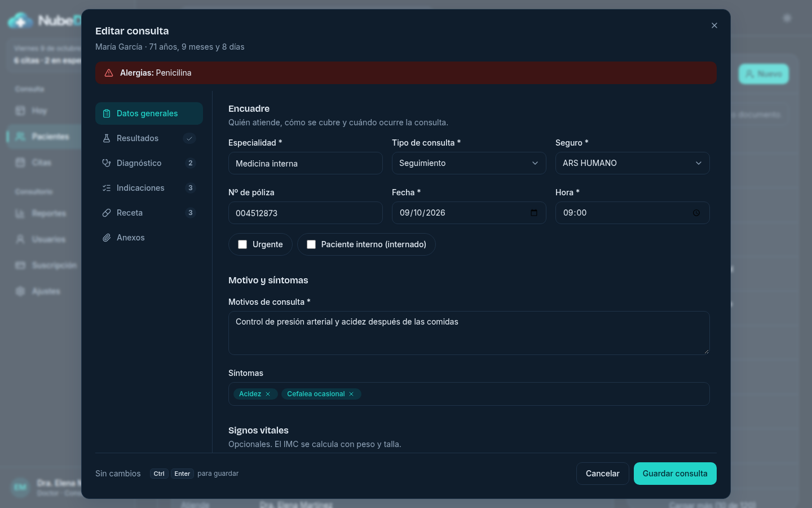Viewport: 812px width, 508px height.
Task: Open the Fecha calendar picker icon
Action: [534, 213]
